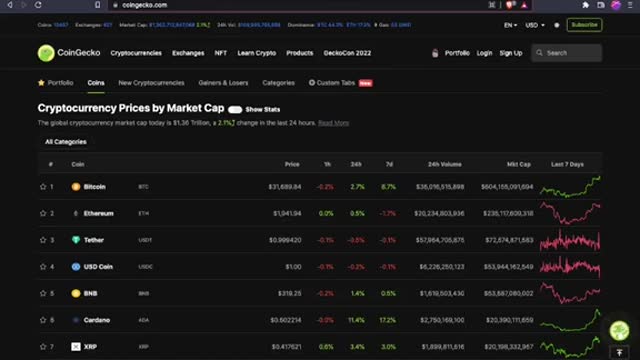Open Bitcoin's last 7 days sparkline

pyautogui.click(x=570, y=187)
